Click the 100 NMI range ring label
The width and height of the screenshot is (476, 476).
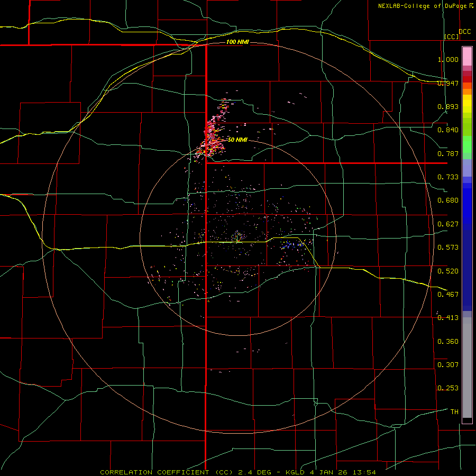237,42
